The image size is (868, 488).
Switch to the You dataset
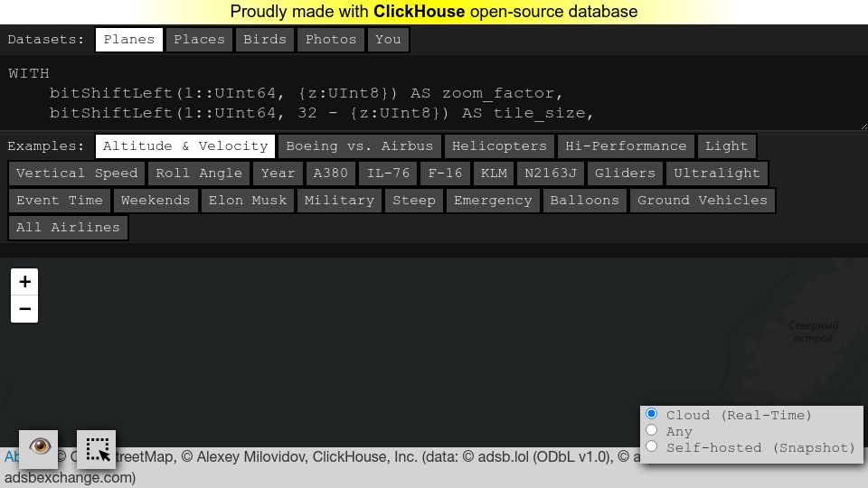point(388,40)
